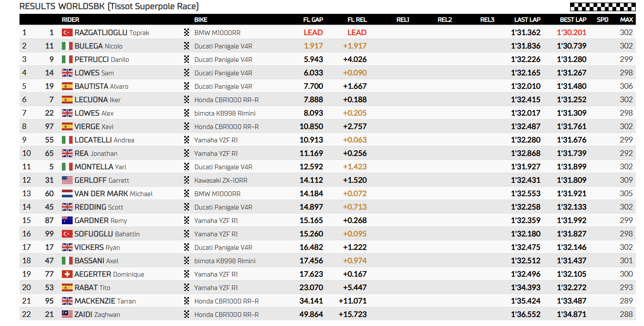
Task: Click FL REL value +15.723
Action: 352,314
